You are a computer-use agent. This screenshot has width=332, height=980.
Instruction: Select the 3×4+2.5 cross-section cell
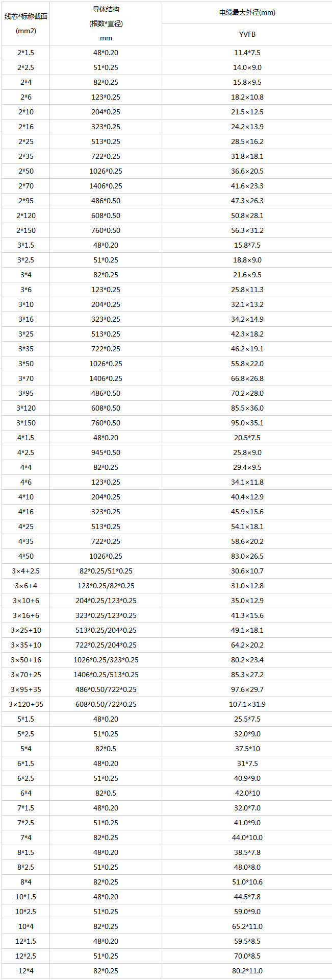point(26,571)
